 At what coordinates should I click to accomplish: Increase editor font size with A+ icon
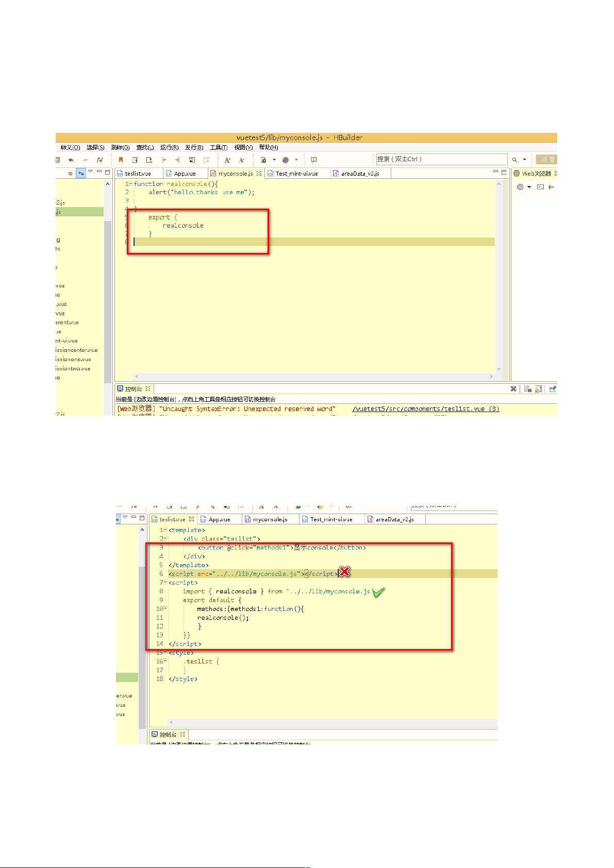[227, 160]
